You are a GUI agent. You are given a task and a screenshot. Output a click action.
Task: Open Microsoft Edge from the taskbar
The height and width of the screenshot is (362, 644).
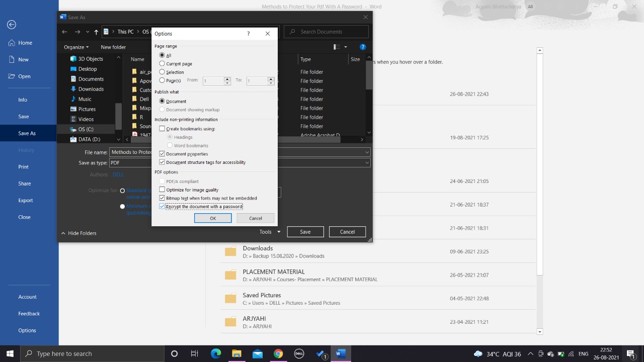click(216, 353)
